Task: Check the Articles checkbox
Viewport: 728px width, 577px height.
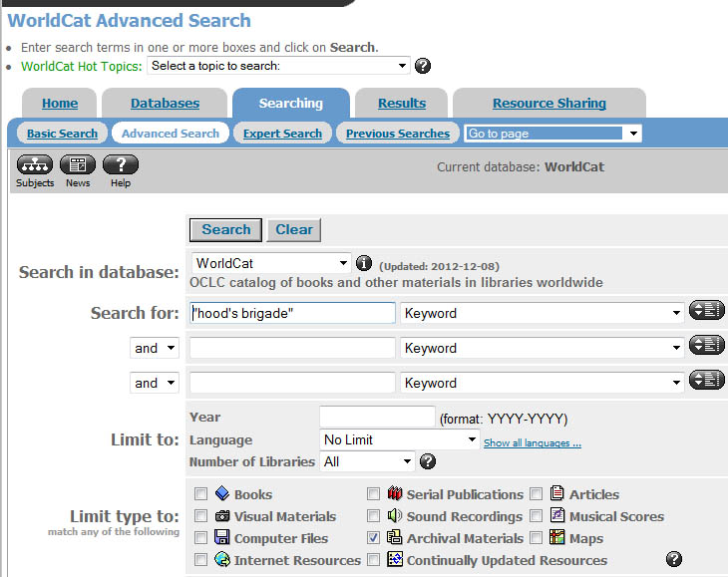Action: click(537, 493)
